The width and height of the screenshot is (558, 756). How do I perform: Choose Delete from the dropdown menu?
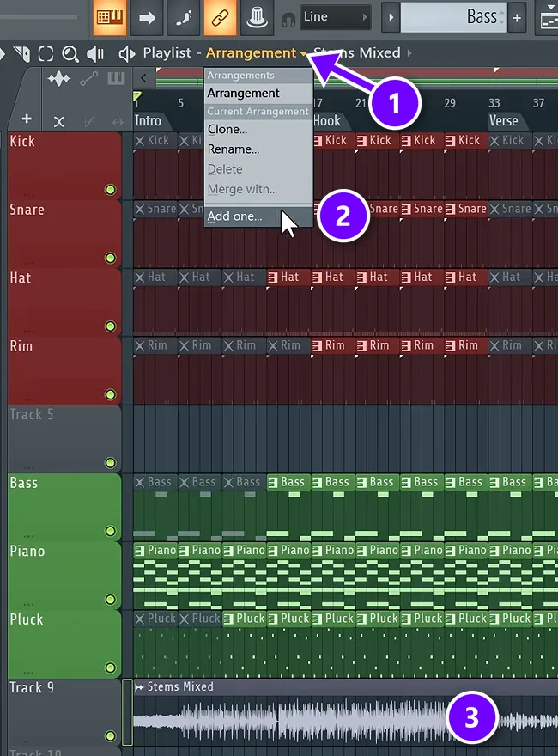tap(258, 169)
